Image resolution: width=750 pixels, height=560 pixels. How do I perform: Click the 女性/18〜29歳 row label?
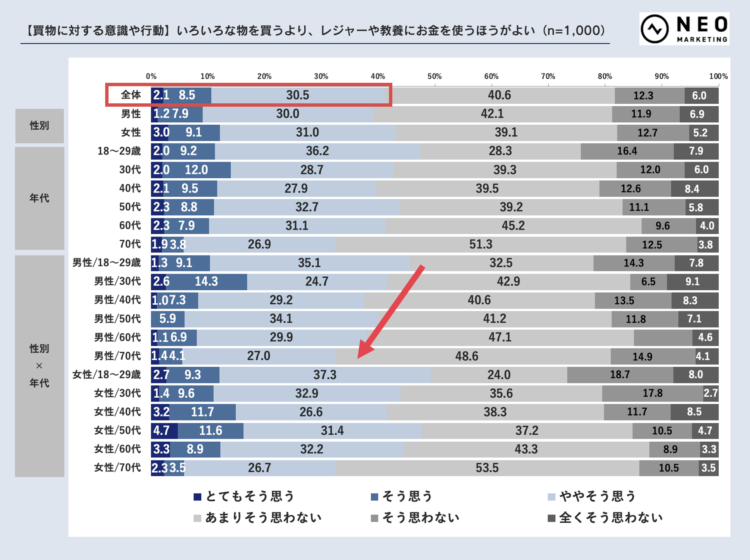[x=107, y=375]
